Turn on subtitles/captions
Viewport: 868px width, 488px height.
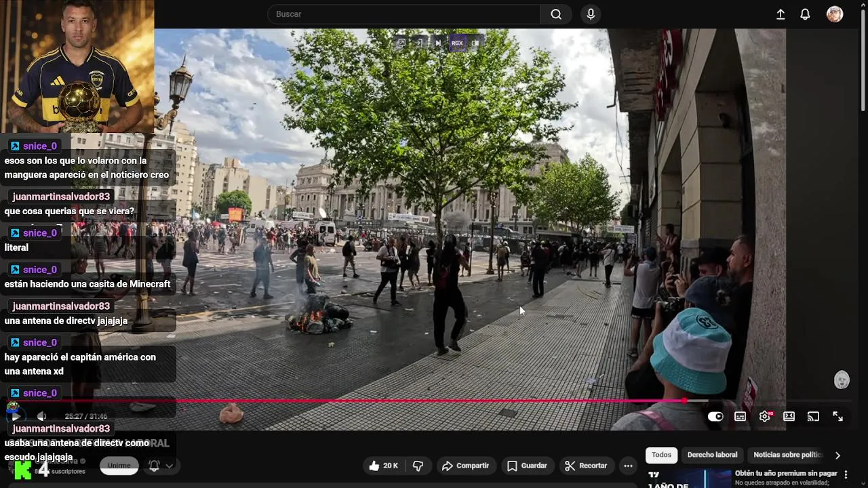click(740, 417)
